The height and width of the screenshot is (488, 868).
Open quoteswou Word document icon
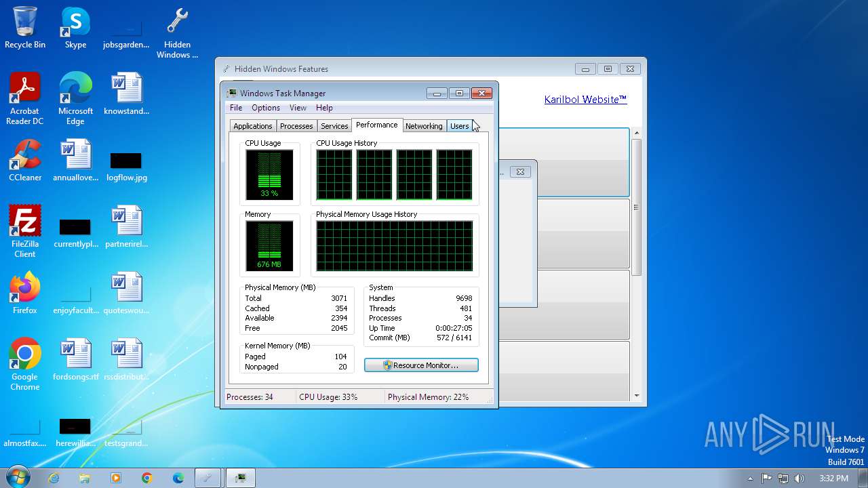coord(126,293)
